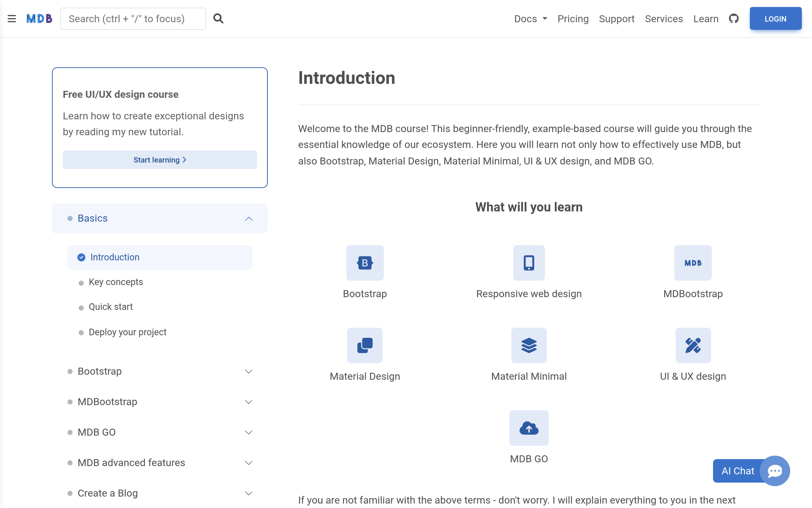Screen dimensions: 812x508
Task: Click the Responsive web design phone icon
Action: coord(529,263)
